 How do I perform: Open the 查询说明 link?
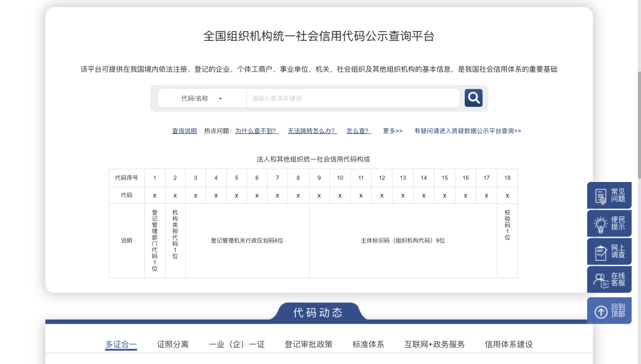click(184, 130)
